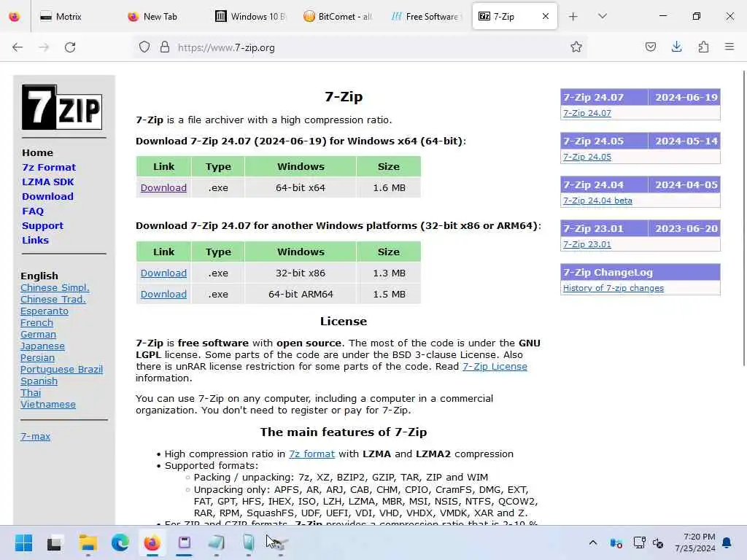Switch language to Chinese Simpl.
The image size is (747, 560).
(x=55, y=287)
